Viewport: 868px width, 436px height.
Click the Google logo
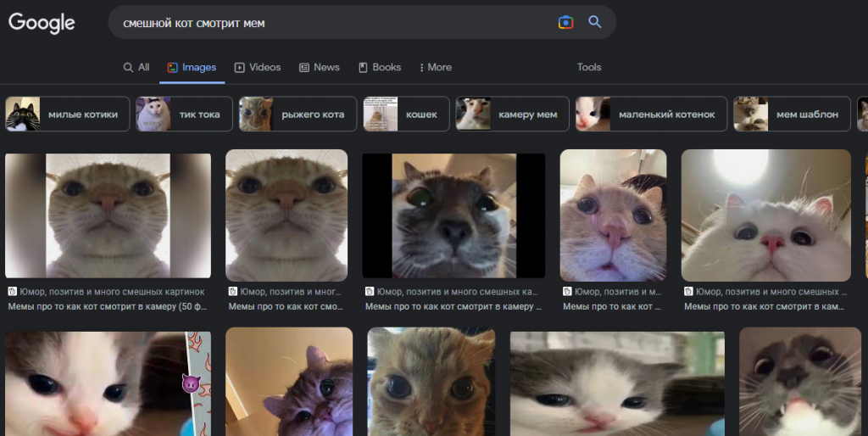(x=42, y=23)
